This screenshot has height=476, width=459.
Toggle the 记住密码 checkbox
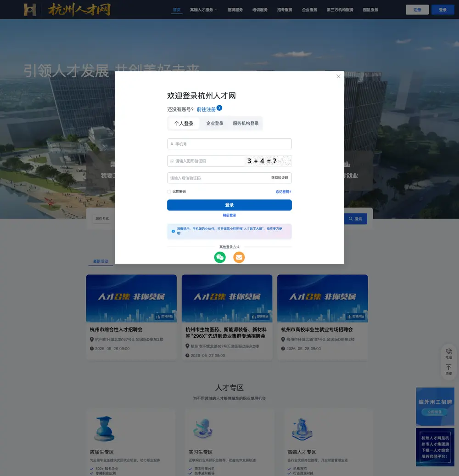pos(169,192)
